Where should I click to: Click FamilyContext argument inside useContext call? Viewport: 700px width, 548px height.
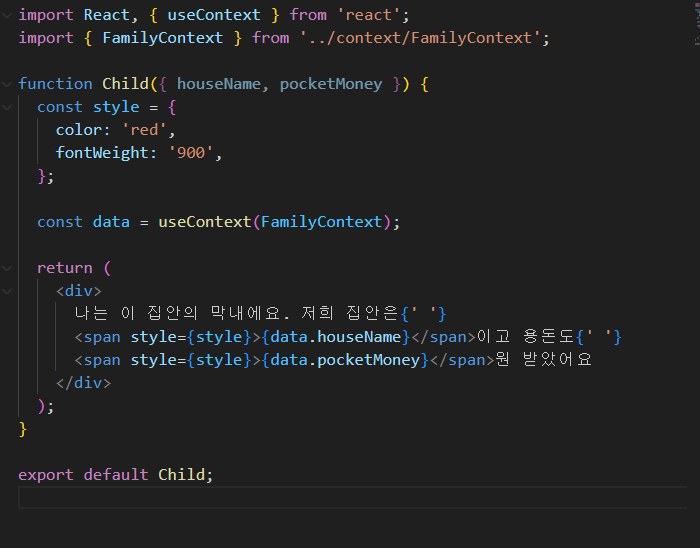tap(321, 222)
